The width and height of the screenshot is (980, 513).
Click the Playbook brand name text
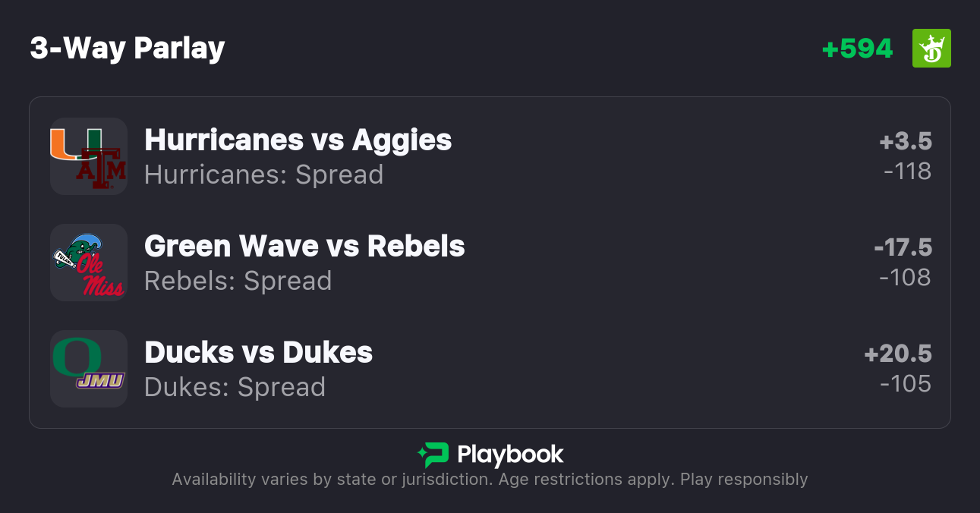(510, 455)
